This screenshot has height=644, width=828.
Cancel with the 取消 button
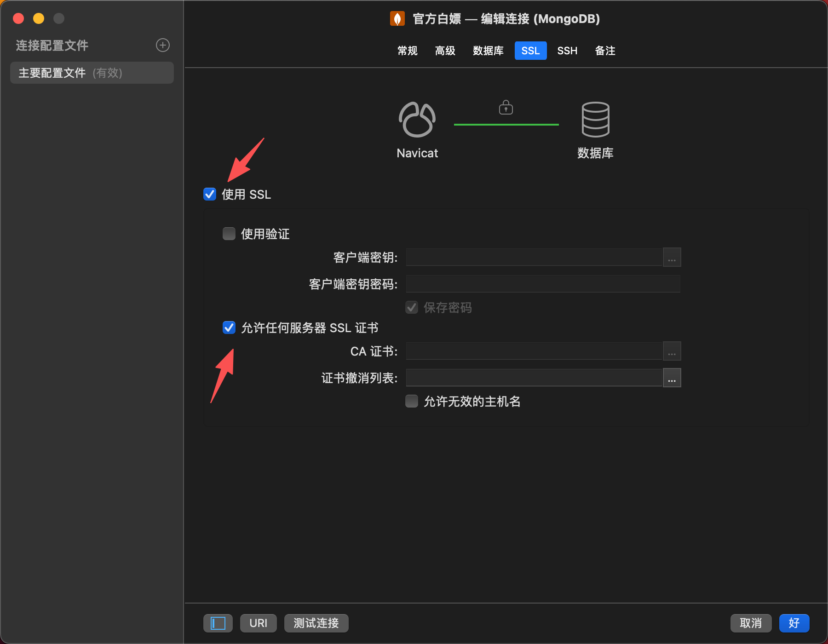[751, 623]
